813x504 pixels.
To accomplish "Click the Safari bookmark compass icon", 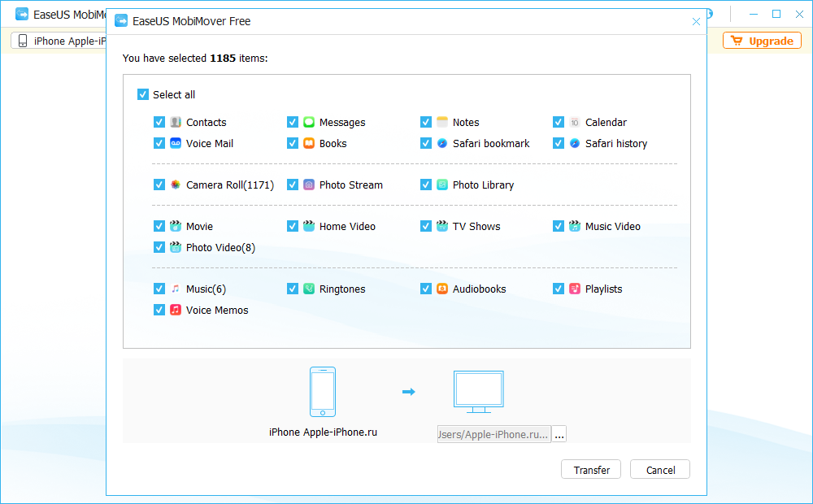I will pos(442,143).
